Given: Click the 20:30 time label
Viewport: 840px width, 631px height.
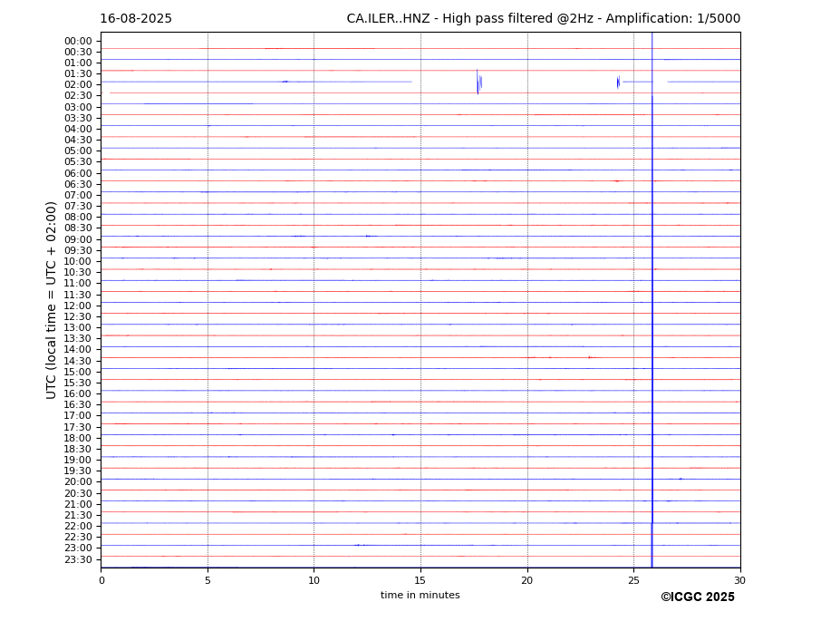Looking at the screenshot, I should pyautogui.click(x=78, y=493).
